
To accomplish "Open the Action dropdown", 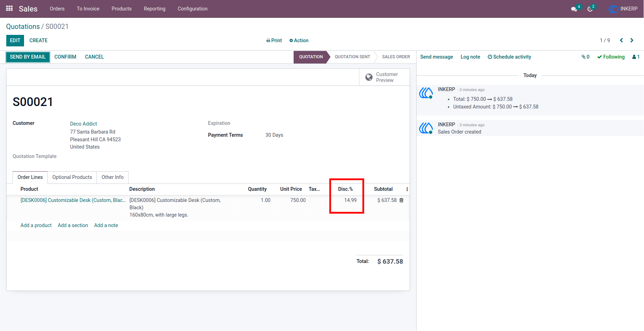I will point(299,40).
